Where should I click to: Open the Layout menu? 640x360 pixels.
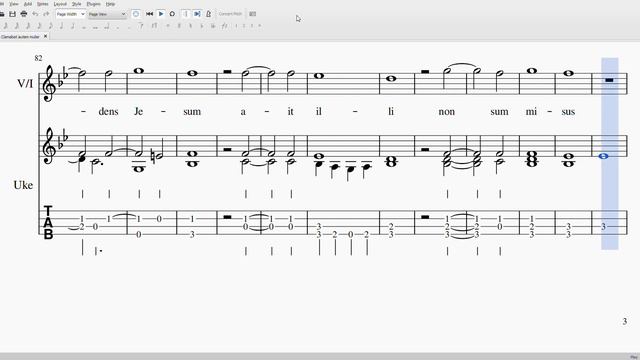pyautogui.click(x=60, y=4)
